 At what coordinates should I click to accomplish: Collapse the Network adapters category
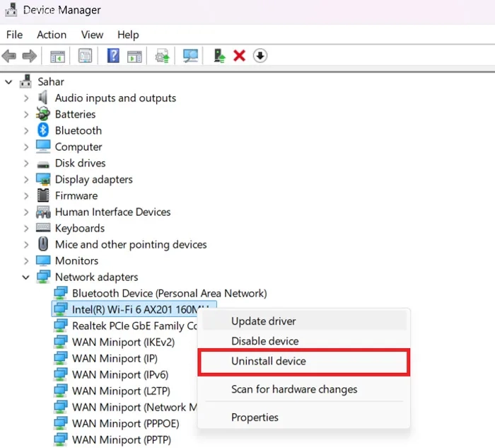pyautogui.click(x=26, y=277)
